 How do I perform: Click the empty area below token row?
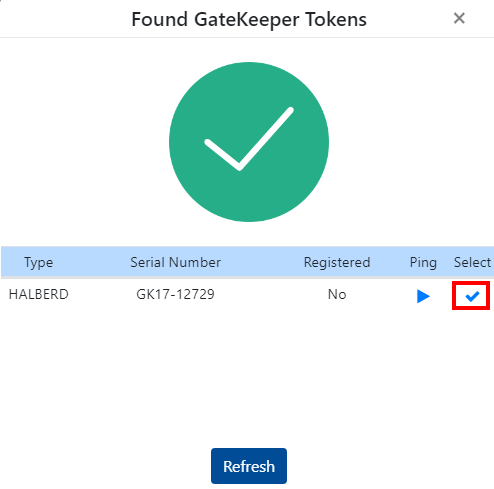(x=247, y=377)
